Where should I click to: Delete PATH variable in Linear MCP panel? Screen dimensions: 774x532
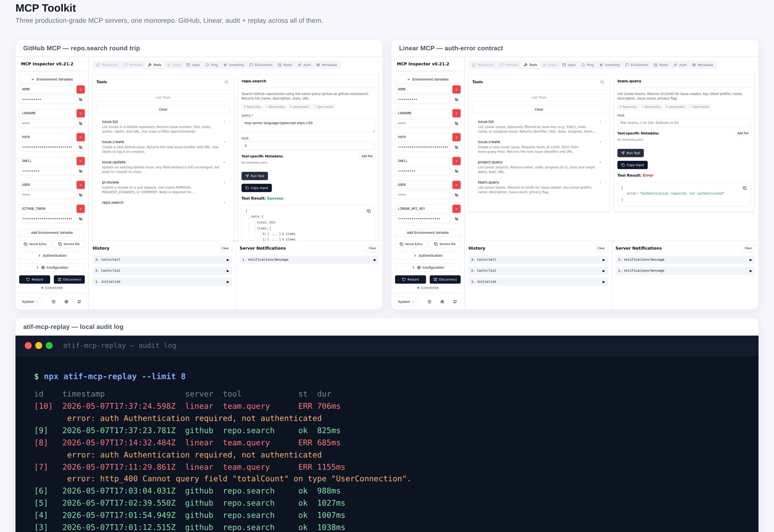pyautogui.click(x=456, y=137)
